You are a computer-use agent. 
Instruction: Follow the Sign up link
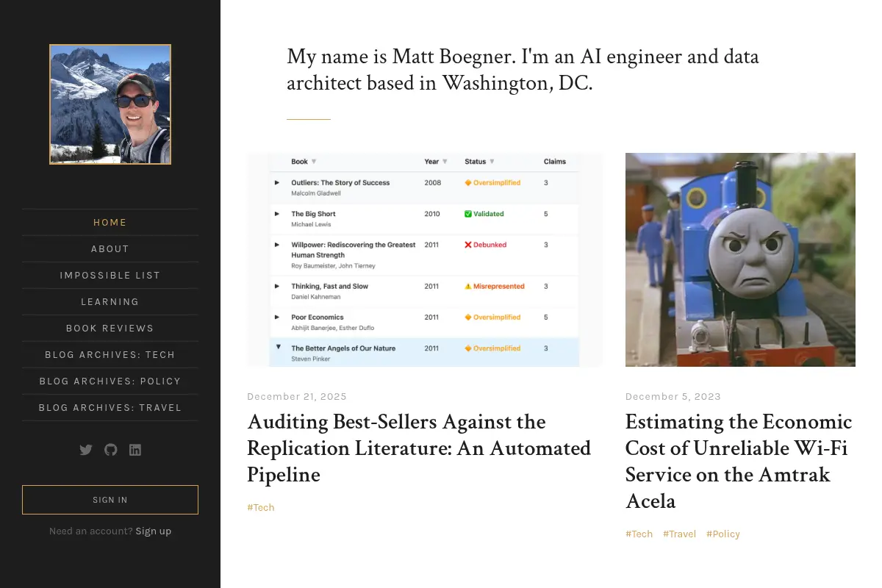click(x=154, y=531)
